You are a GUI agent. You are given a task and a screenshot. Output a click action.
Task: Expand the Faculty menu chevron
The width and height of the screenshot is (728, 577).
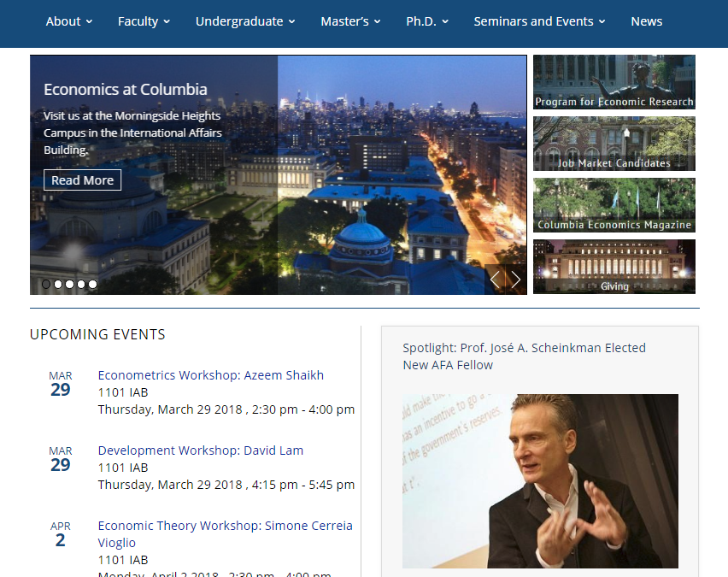167,21
